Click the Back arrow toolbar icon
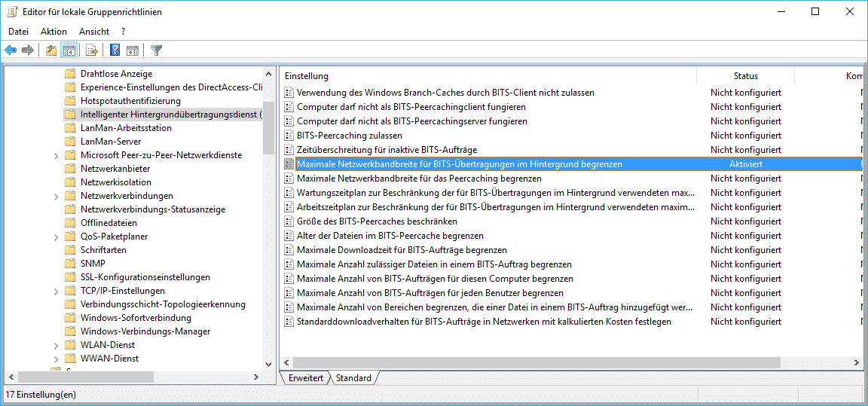Screen dimensions: 868x406 11,50
